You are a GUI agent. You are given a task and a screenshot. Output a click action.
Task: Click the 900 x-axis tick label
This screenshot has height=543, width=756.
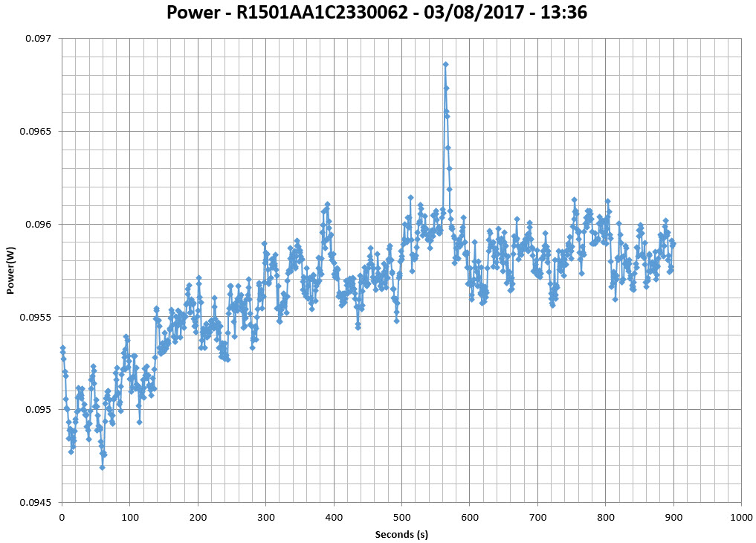(x=673, y=516)
